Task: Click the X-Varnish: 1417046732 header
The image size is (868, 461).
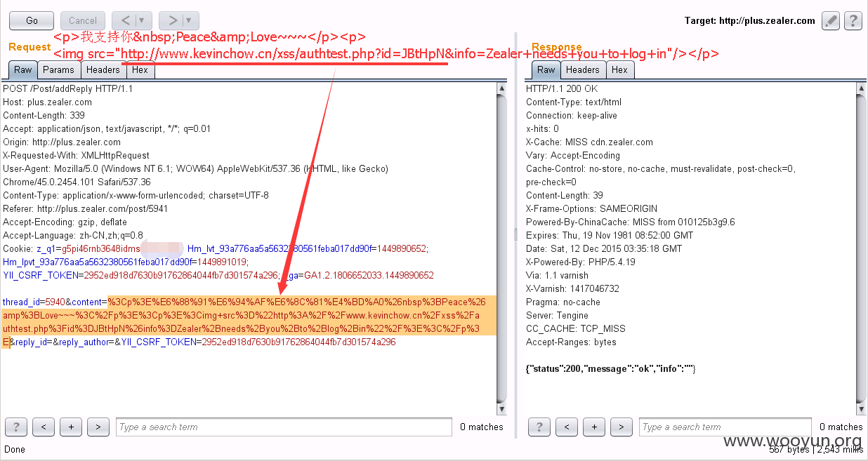Action: tap(572, 289)
